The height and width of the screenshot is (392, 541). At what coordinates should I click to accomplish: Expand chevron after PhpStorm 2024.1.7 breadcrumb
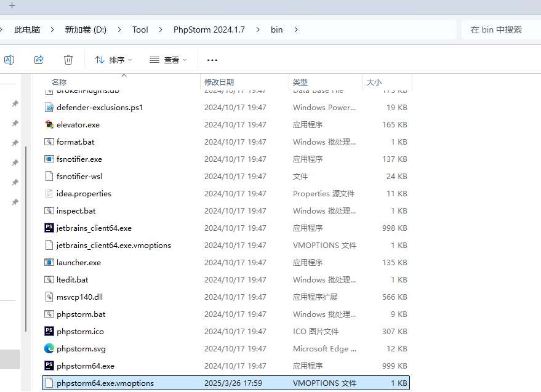point(258,30)
